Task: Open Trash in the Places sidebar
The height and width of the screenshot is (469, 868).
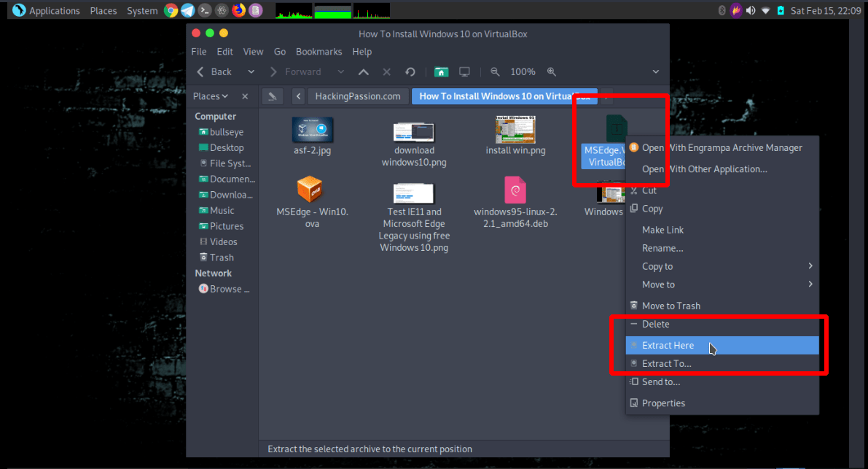Action: 217,257
